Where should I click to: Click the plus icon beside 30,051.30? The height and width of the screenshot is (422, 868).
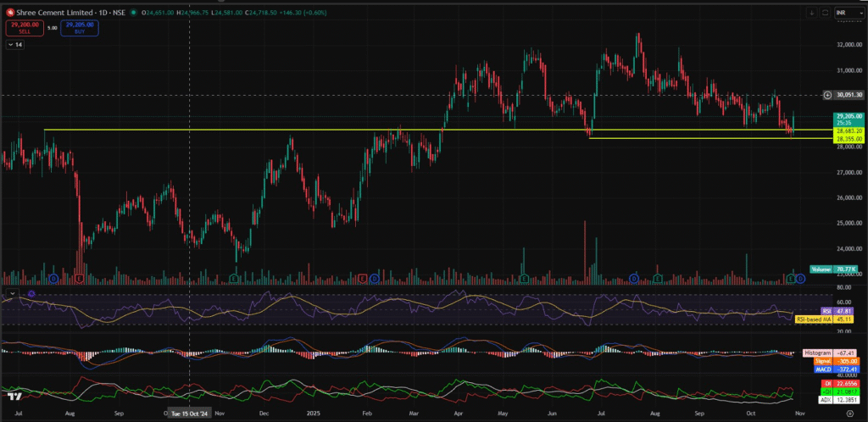826,95
